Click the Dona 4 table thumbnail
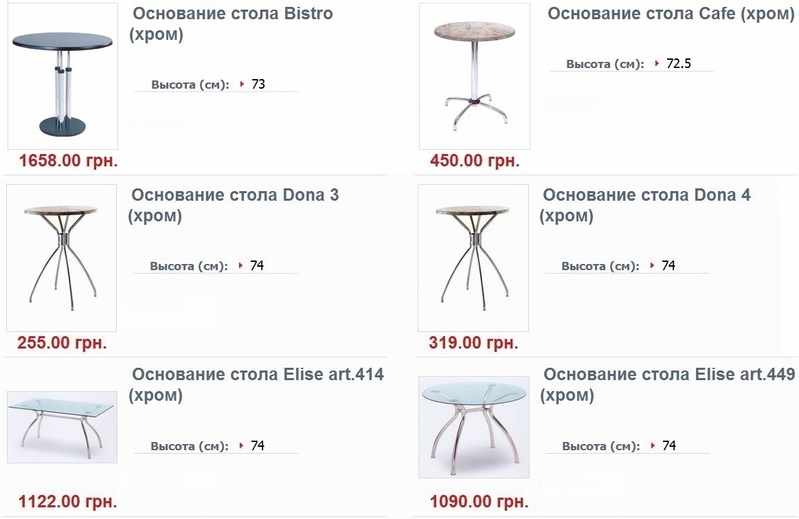This screenshot has width=799, height=519. [x=474, y=253]
